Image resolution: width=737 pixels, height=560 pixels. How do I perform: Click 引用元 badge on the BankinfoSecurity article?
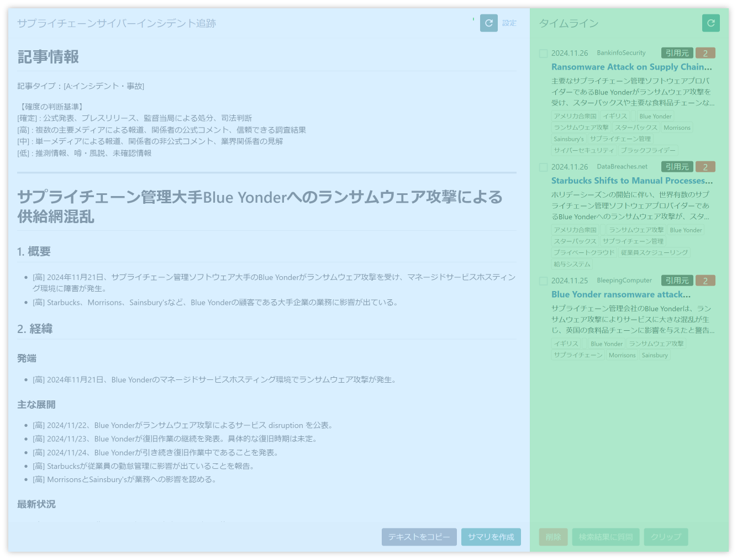tap(677, 53)
